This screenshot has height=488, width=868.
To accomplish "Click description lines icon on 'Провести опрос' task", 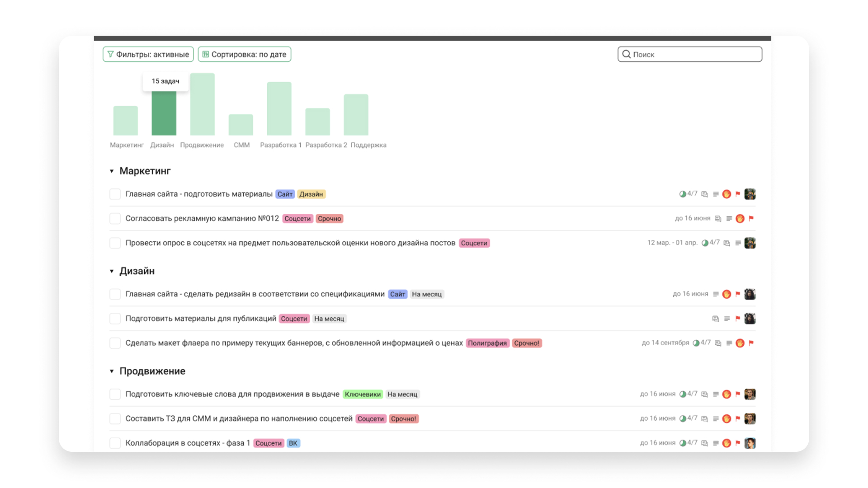I will click(x=738, y=243).
